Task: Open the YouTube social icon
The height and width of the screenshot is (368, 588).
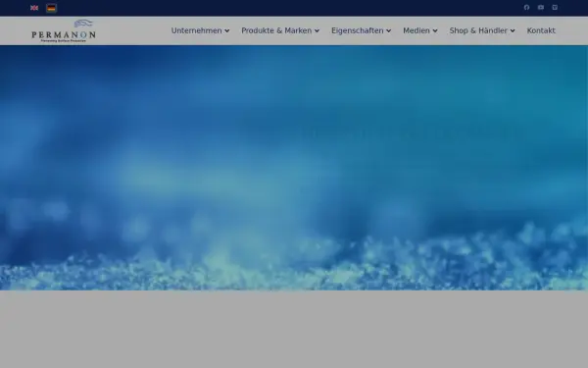Action: (x=541, y=7)
